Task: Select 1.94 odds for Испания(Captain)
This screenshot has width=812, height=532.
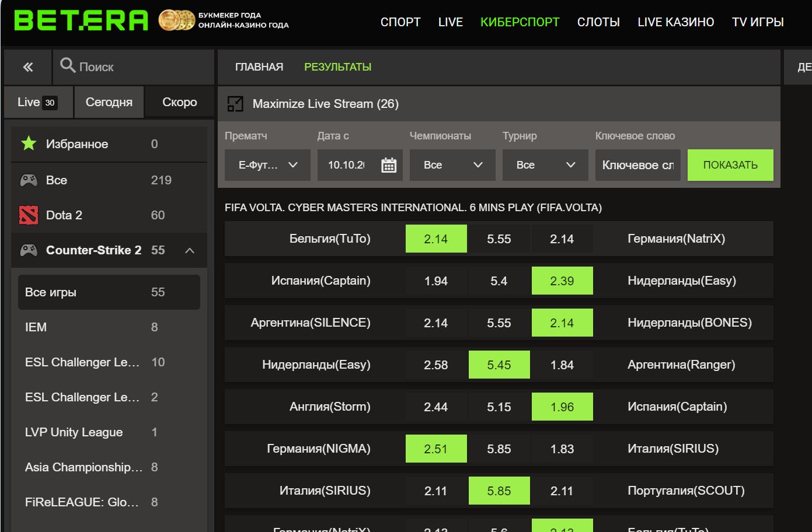Action: 436,281
